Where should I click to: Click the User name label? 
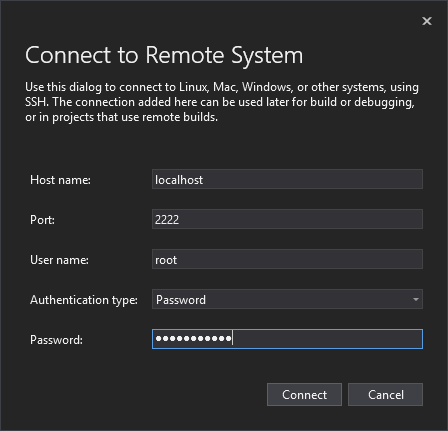click(60, 260)
